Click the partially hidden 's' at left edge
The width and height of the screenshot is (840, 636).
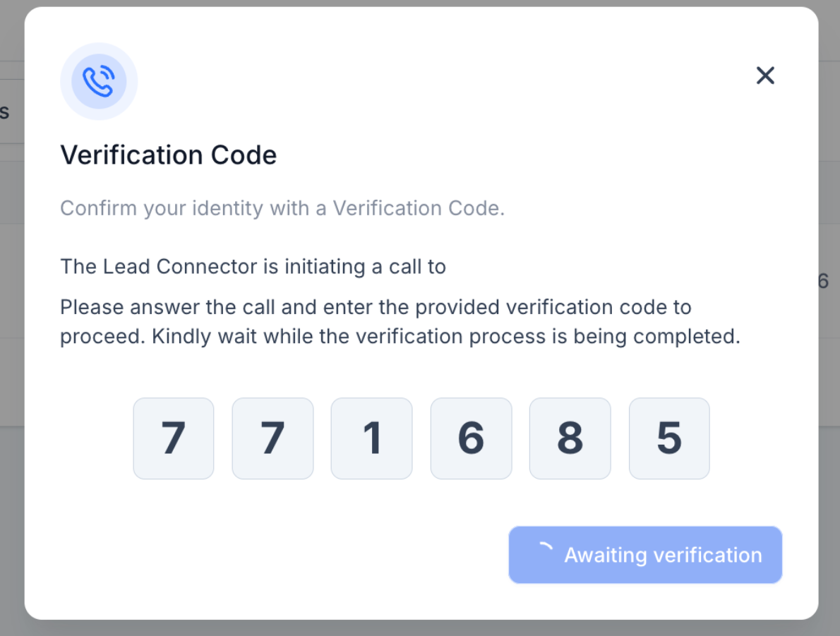pyautogui.click(x=5, y=111)
